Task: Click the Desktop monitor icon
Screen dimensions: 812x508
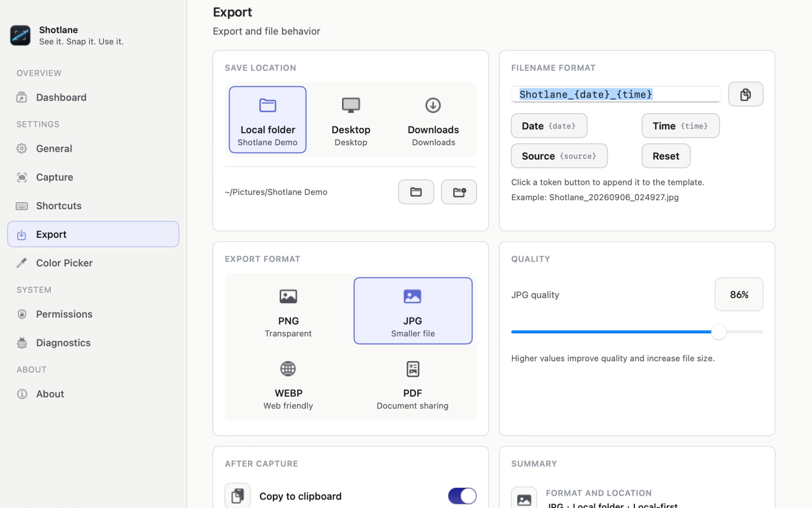Action: (351, 105)
